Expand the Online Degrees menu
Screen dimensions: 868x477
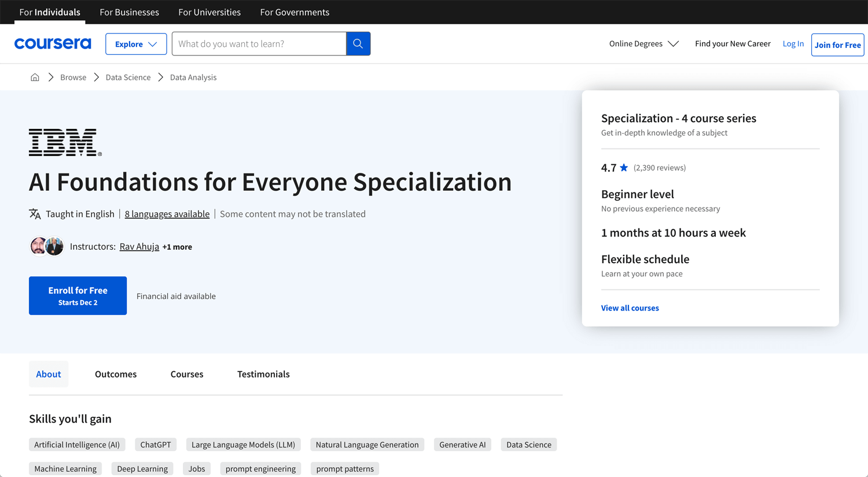pos(643,43)
